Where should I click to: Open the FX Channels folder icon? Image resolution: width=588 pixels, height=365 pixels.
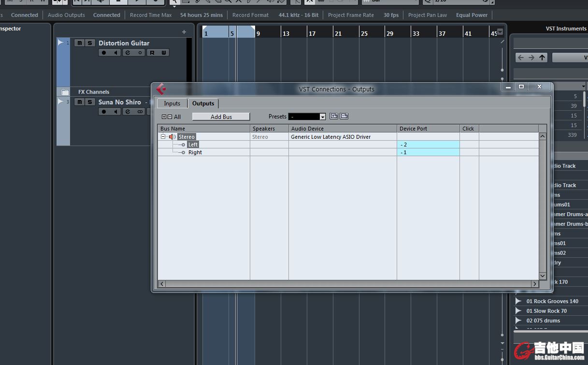[65, 92]
